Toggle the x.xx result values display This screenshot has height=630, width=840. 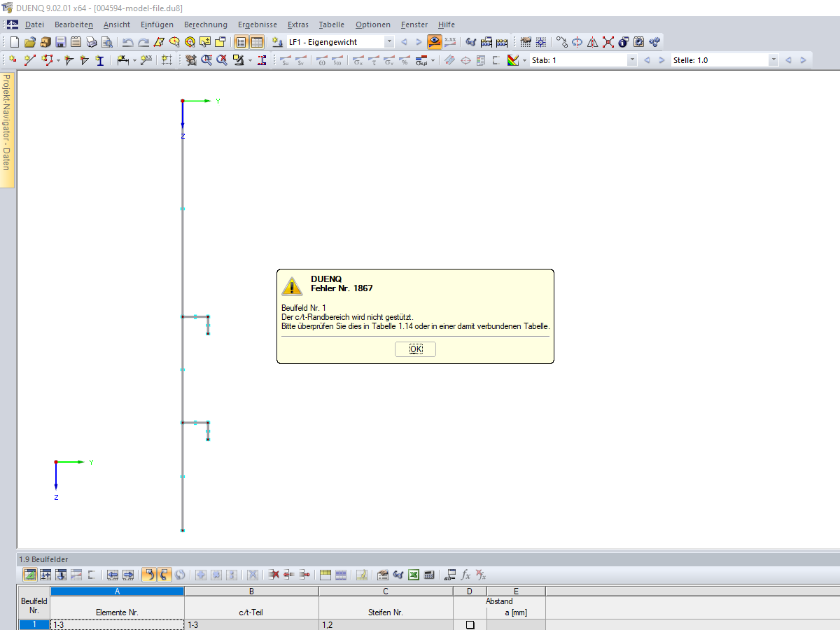[450, 42]
